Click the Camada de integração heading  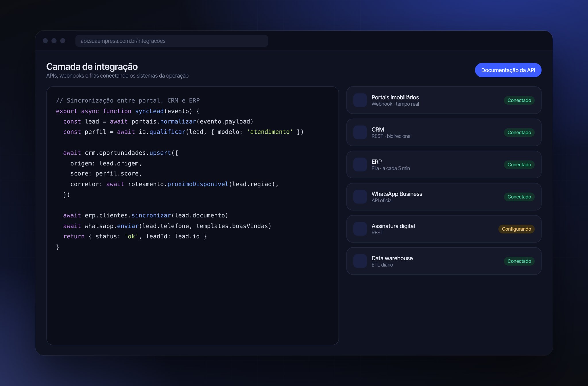click(x=92, y=67)
